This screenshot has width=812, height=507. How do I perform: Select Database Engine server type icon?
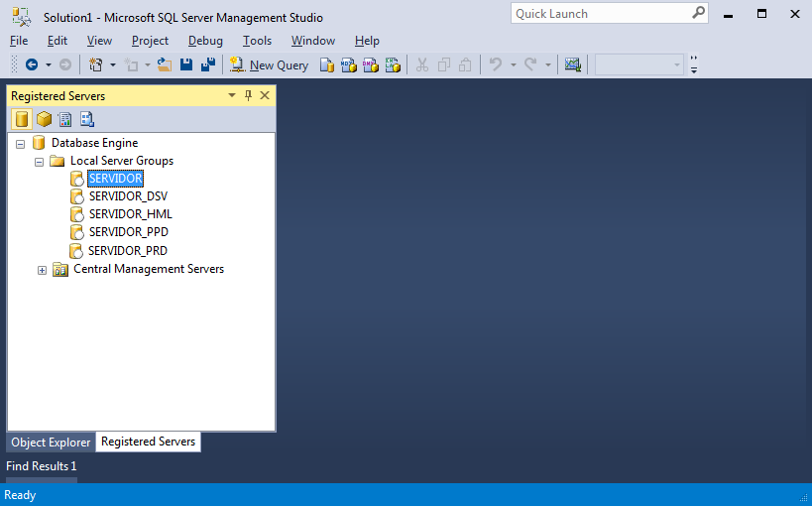(22, 119)
